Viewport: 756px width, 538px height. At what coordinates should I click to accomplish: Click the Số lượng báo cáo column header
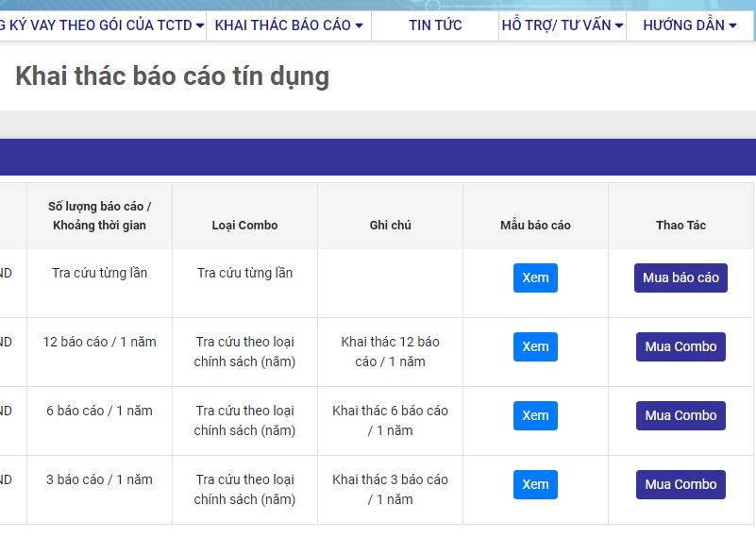click(x=99, y=215)
